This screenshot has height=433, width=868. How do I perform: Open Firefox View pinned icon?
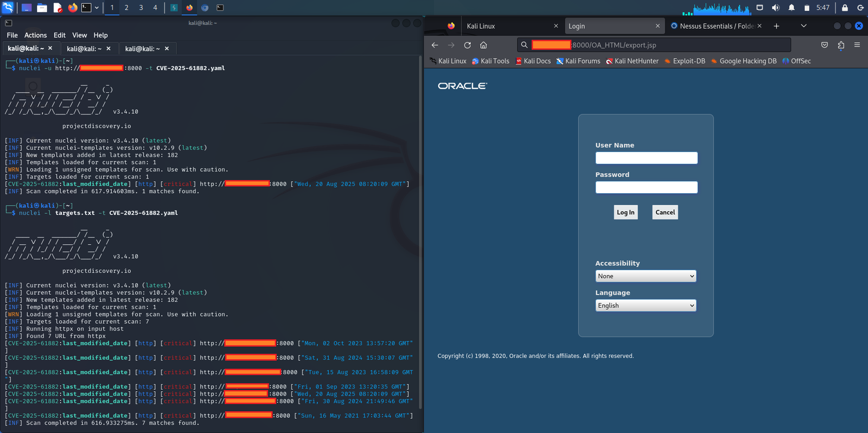click(x=451, y=26)
